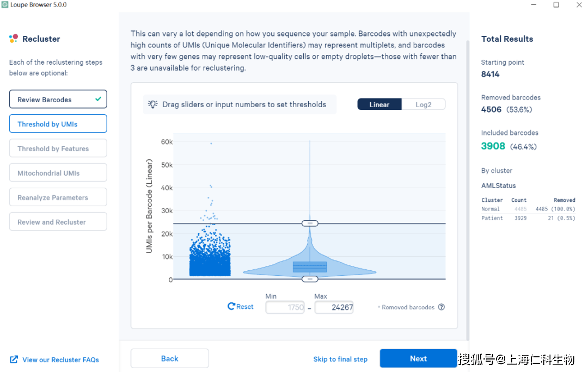588x372 pixels.
Task: Switch the plot scale to Log2
Action: pos(423,104)
